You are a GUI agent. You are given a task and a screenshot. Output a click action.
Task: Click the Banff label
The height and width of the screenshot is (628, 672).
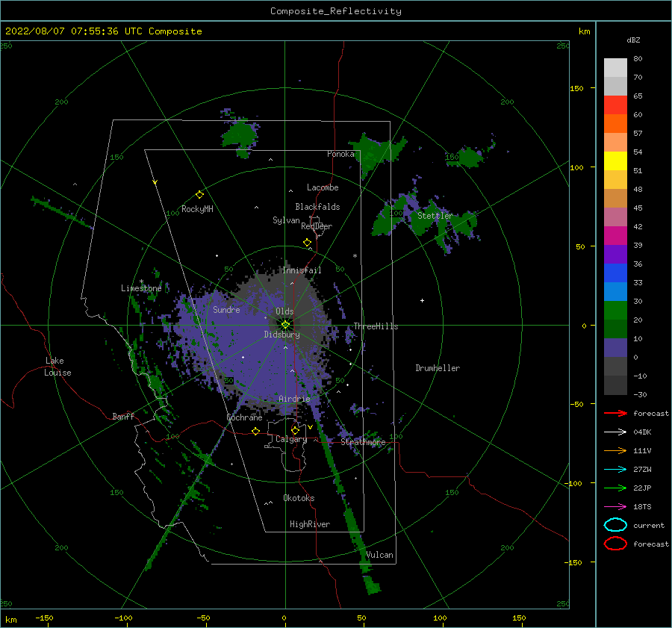123,417
